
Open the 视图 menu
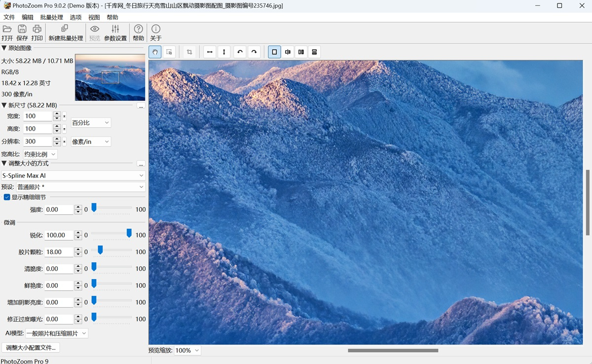pos(94,17)
